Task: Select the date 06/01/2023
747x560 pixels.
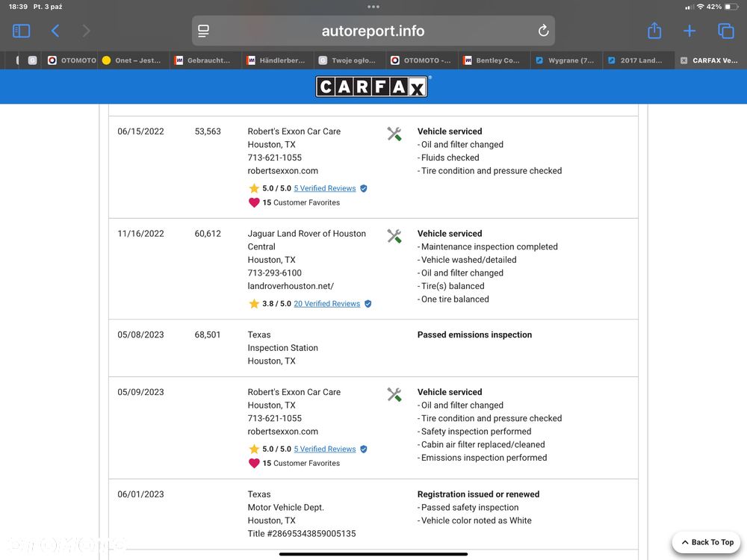Action: (x=140, y=494)
